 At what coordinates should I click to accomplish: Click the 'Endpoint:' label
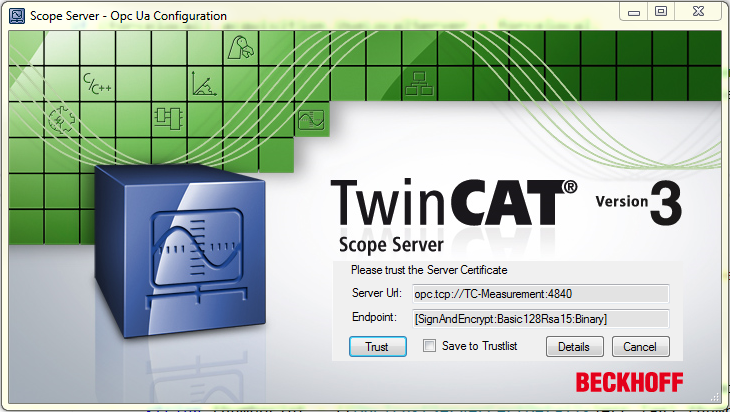click(x=374, y=317)
